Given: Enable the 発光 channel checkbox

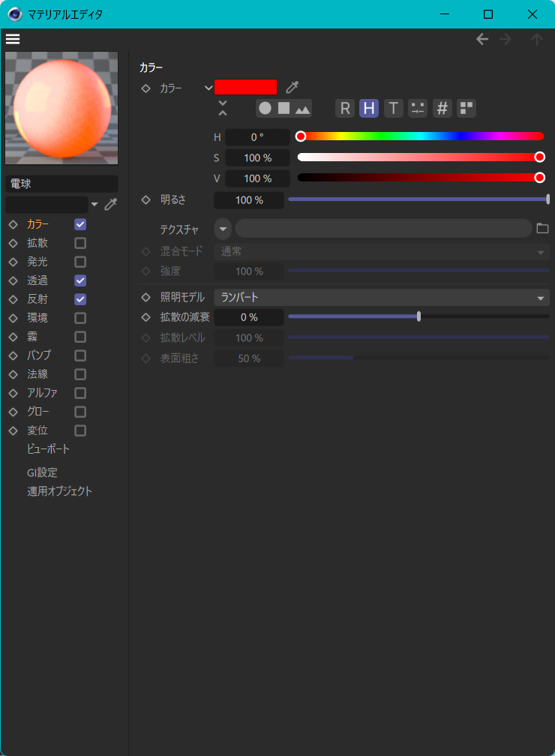Looking at the screenshot, I should coord(80,262).
